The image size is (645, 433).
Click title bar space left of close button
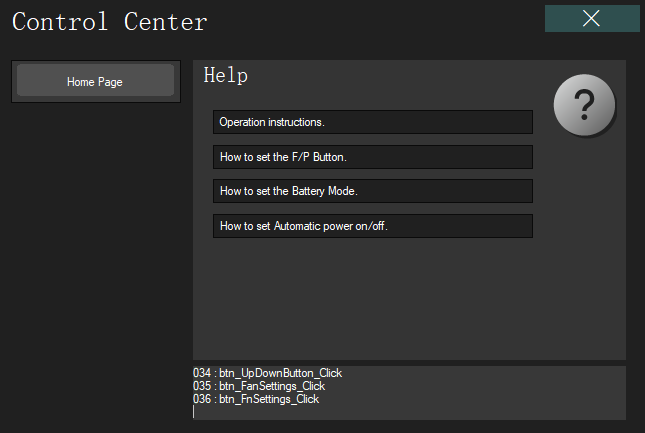pyautogui.click(x=400, y=20)
